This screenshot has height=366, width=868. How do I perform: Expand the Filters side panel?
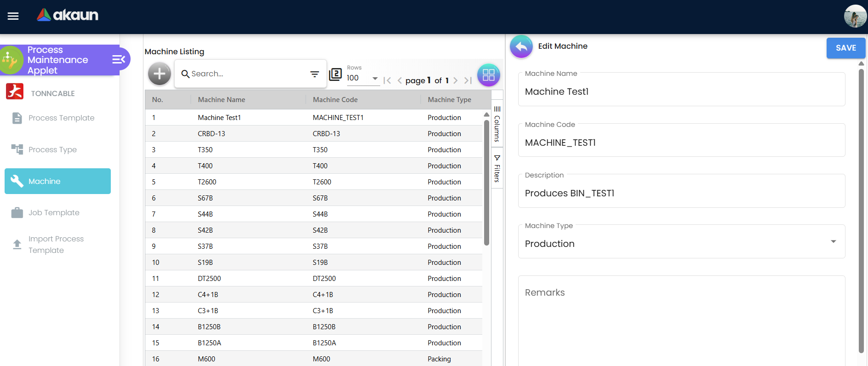497,168
